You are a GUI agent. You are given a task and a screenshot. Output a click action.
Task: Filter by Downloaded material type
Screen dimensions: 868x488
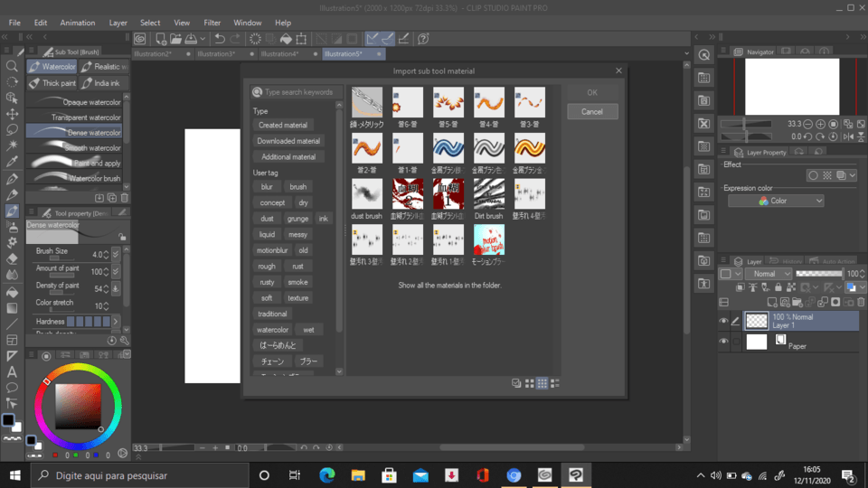tap(288, 141)
